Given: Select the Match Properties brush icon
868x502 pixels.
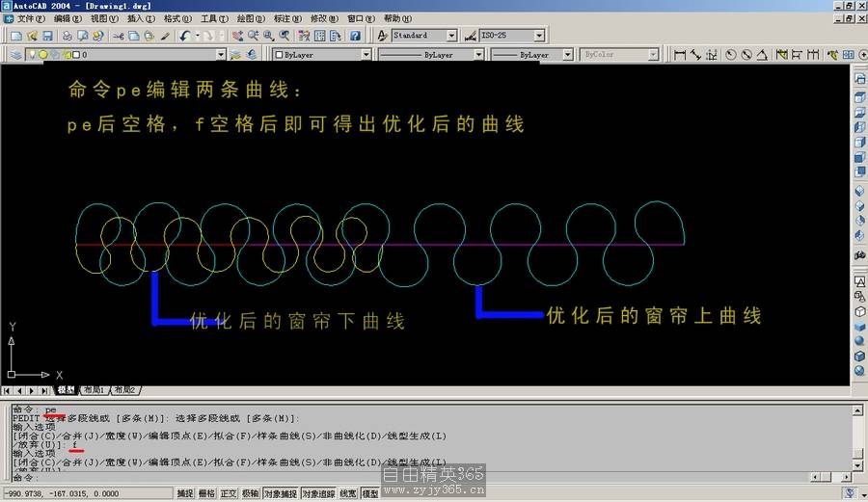Looking at the screenshot, I should click(165, 36).
